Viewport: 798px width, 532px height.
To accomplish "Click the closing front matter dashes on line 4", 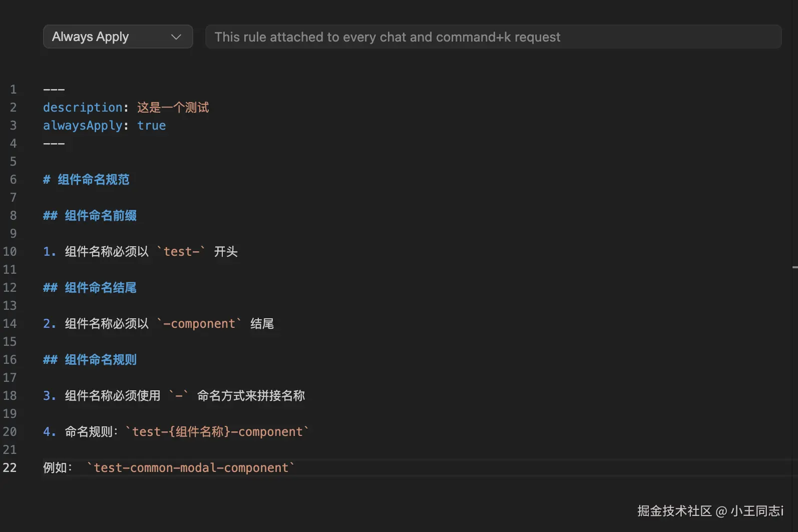I will click(54, 144).
